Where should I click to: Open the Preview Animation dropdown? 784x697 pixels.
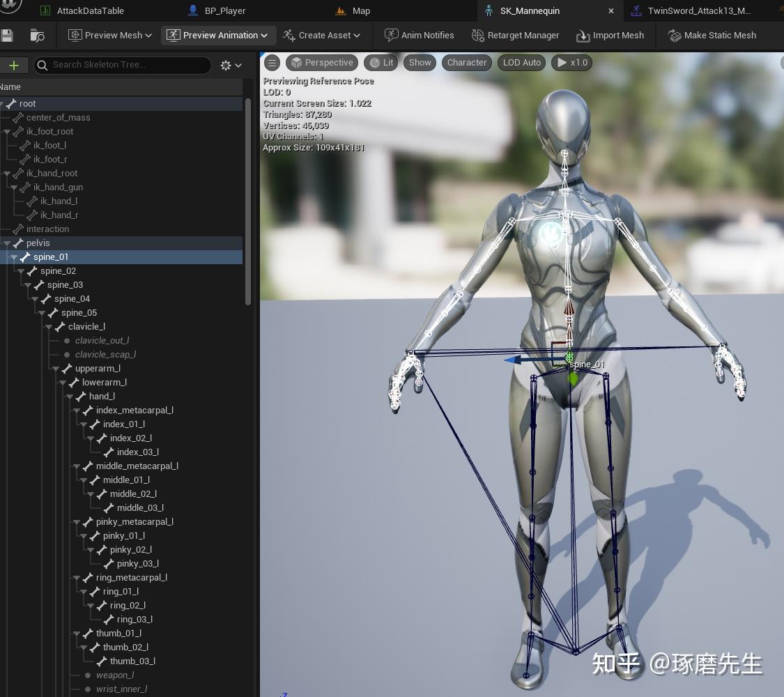217,35
